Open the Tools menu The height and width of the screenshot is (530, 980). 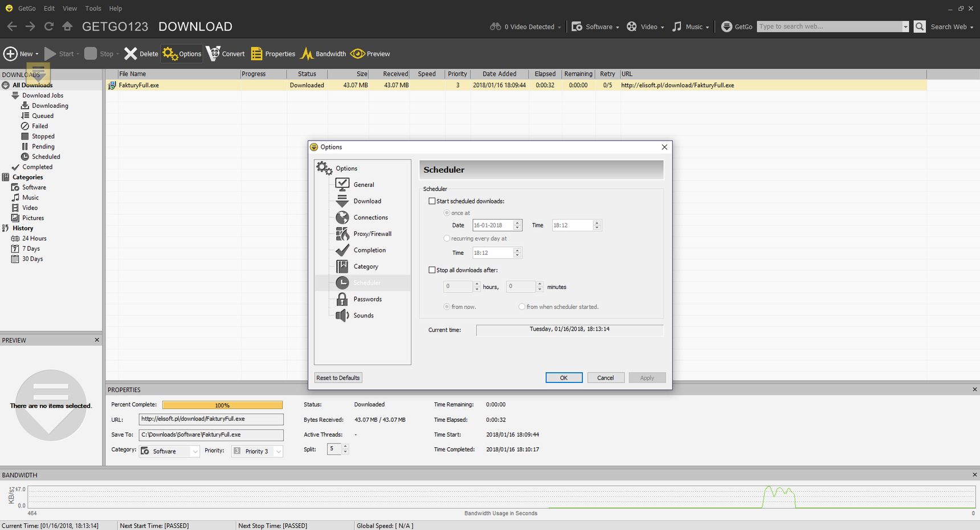pos(93,9)
